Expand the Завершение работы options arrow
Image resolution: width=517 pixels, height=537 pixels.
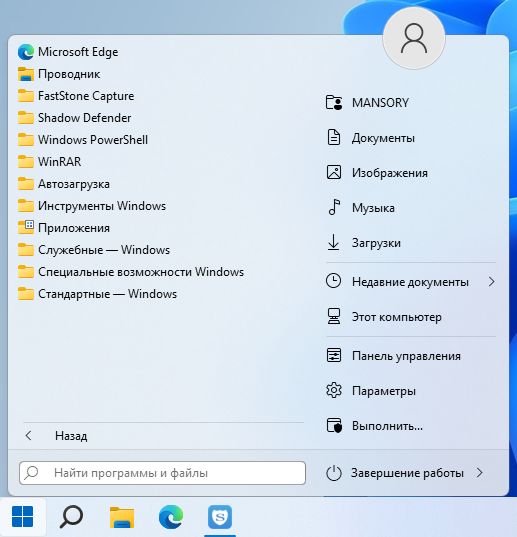click(x=480, y=473)
